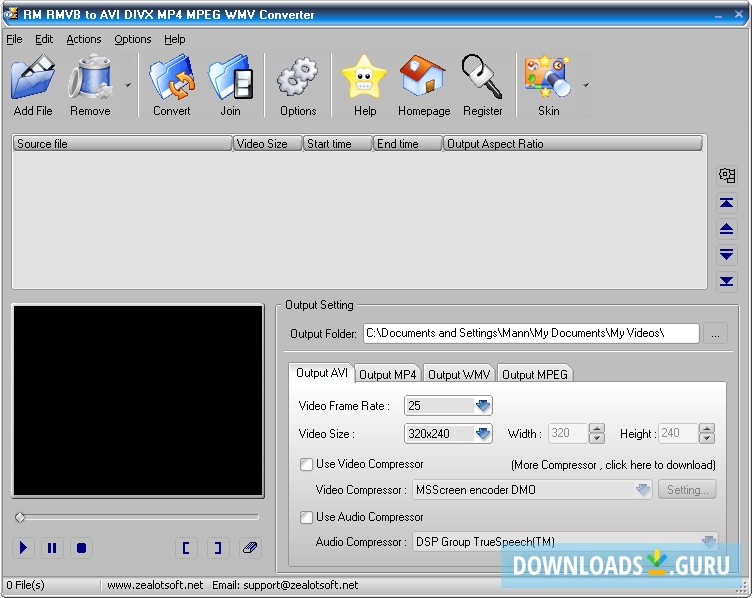Open the Audio Compressor dropdown

pyautogui.click(x=709, y=540)
